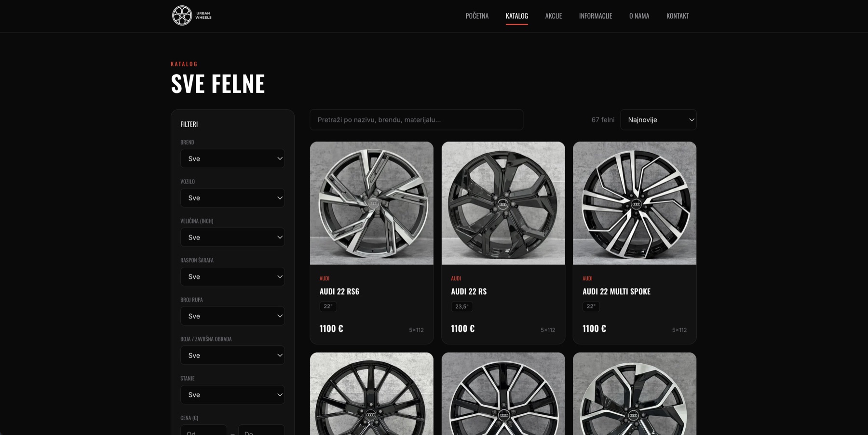The width and height of the screenshot is (868, 435).
Task: Open the Informacije nav item
Action: pos(596,16)
